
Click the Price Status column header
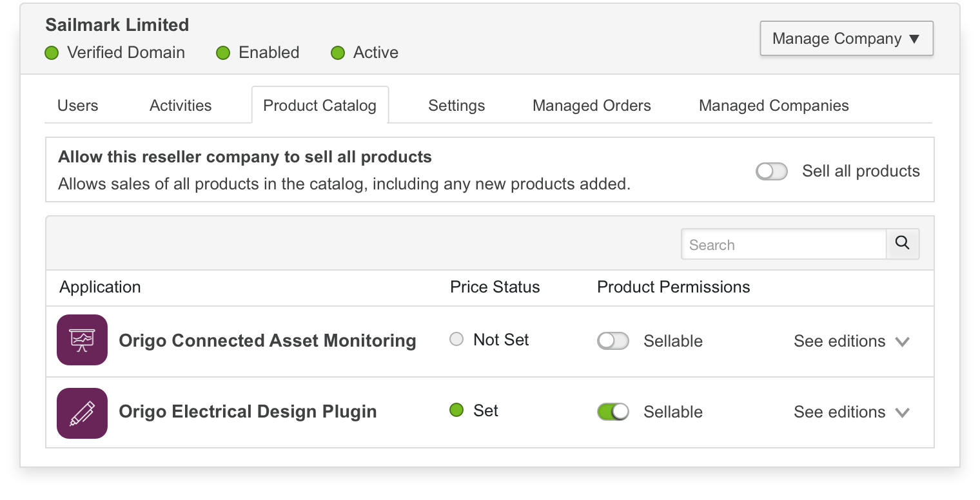coord(495,287)
